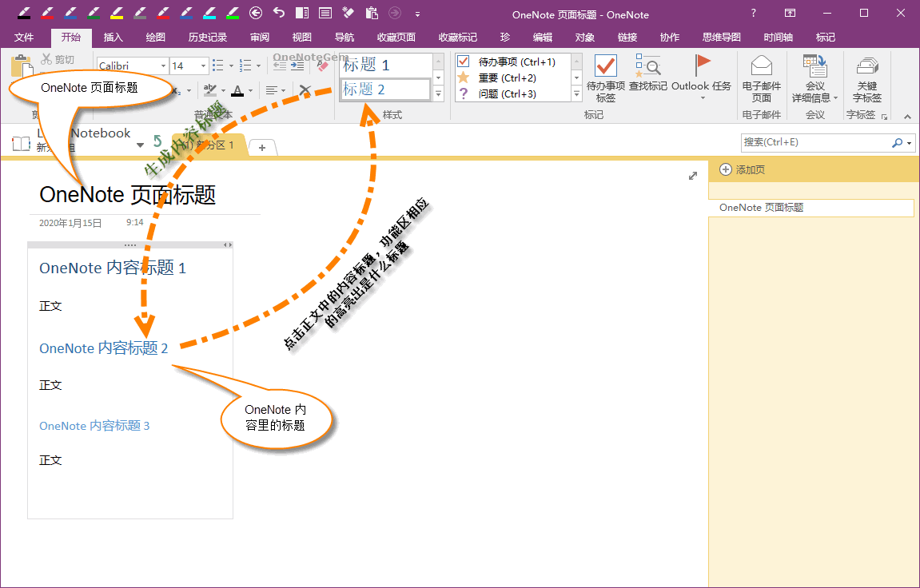This screenshot has height=588, width=920.
Task: Switch to the 绘图 Draw tab
Action: 156,37
